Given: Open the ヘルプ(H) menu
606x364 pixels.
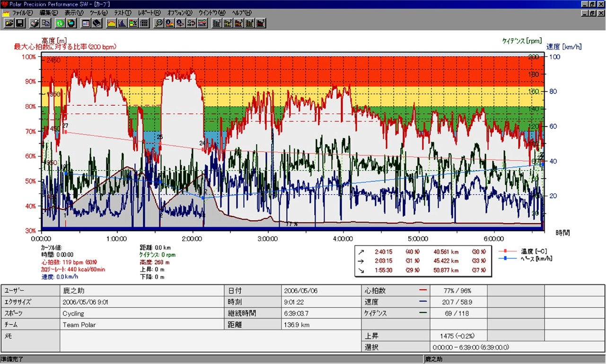Looking at the screenshot, I should [242, 13].
